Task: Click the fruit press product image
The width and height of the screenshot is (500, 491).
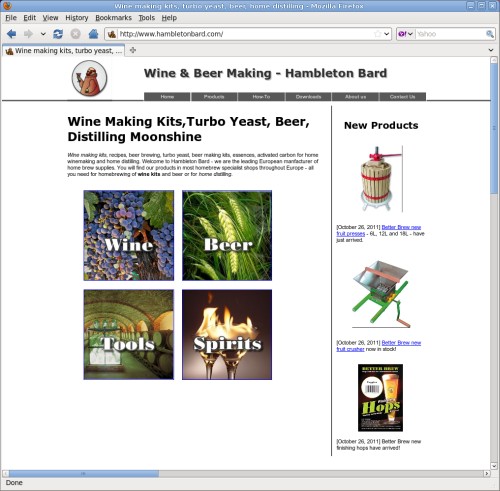Action: [381, 179]
